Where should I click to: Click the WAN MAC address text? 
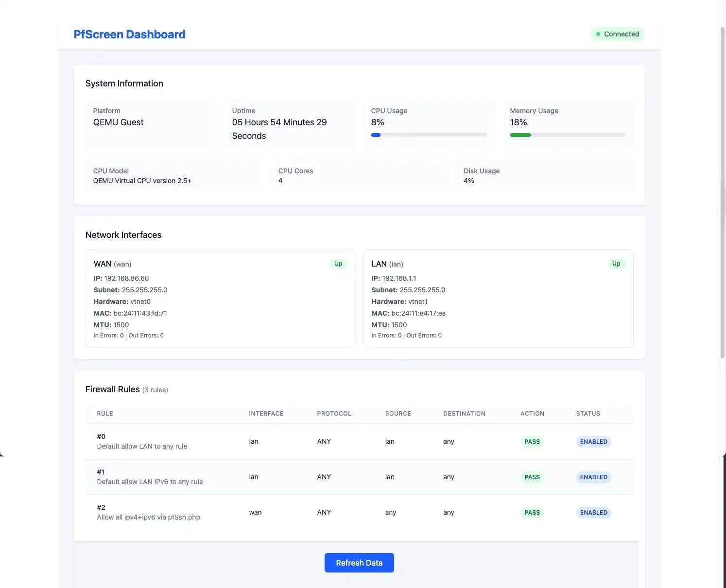[x=140, y=313]
